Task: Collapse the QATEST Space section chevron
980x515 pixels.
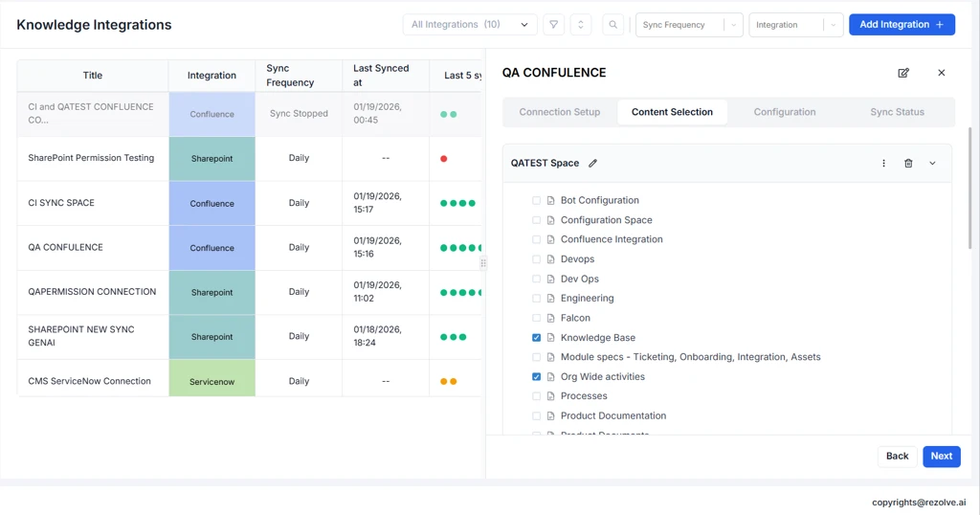Action: tap(932, 164)
